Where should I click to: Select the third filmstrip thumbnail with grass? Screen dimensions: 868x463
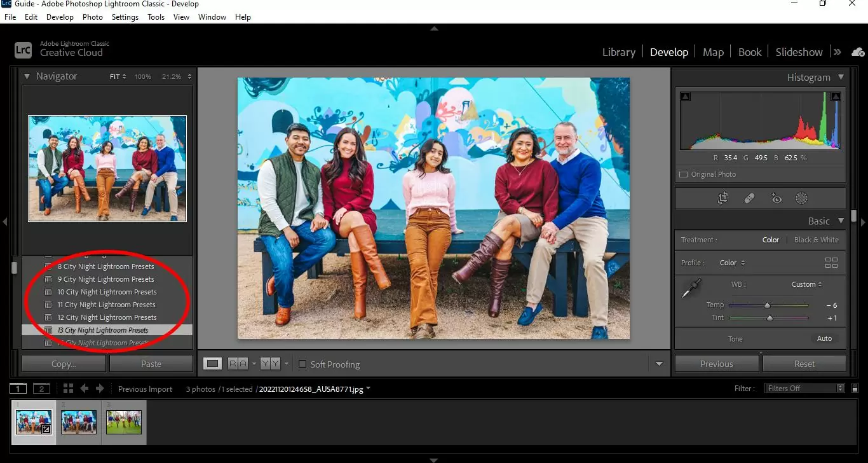pos(124,422)
